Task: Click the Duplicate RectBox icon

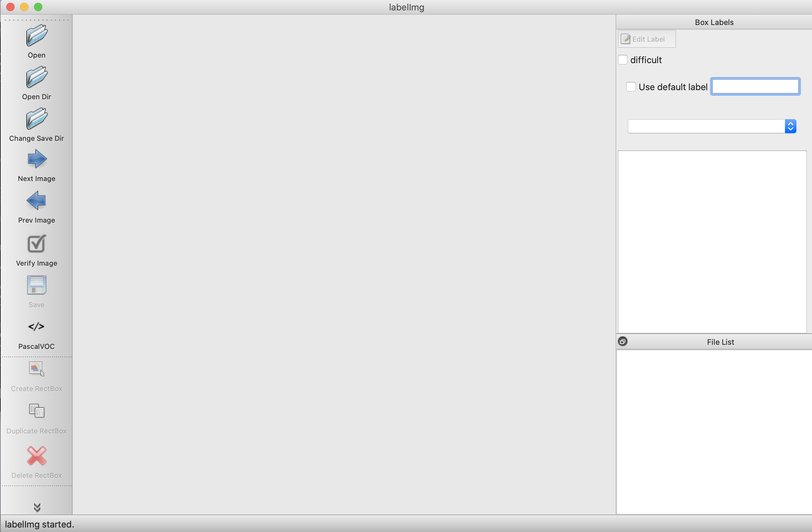Action: click(x=36, y=411)
